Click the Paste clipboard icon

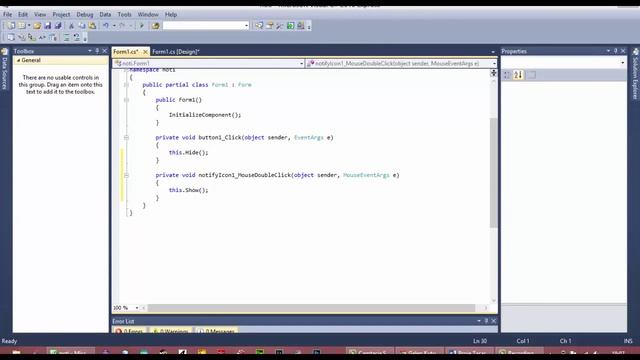point(92,26)
